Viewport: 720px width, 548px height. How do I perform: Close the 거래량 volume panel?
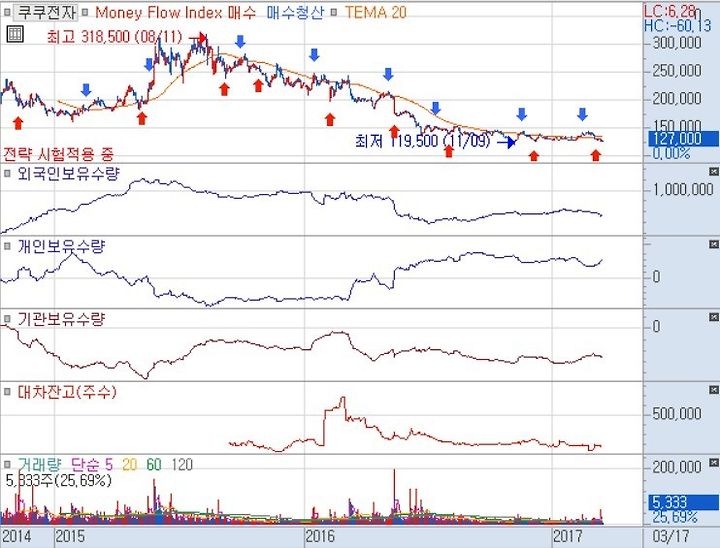[713, 462]
